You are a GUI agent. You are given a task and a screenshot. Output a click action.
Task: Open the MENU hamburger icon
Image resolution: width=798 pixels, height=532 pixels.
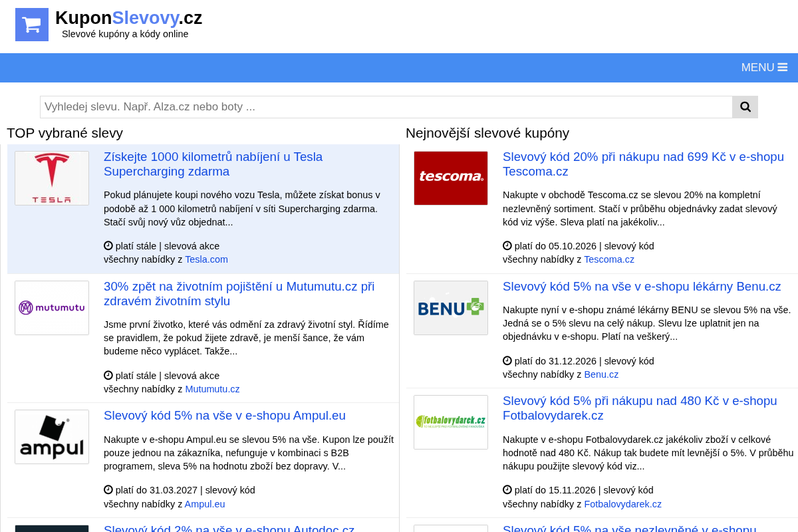[783, 67]
